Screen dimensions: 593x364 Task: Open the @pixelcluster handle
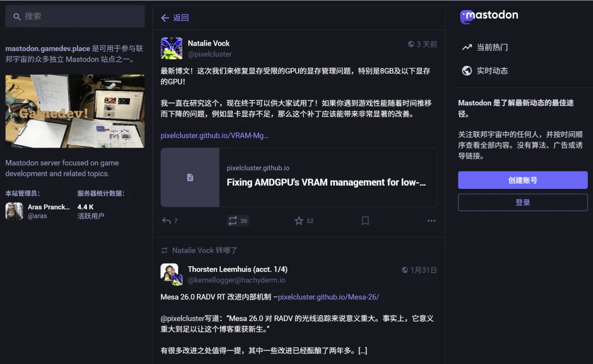(210, 54)
